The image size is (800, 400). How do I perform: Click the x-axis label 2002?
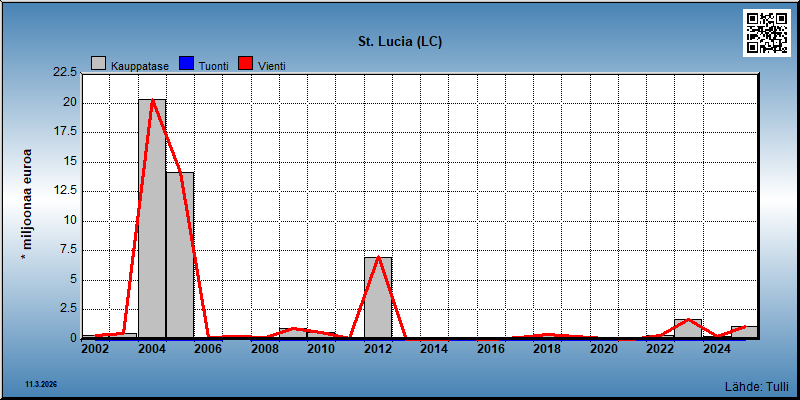[95, 349]
